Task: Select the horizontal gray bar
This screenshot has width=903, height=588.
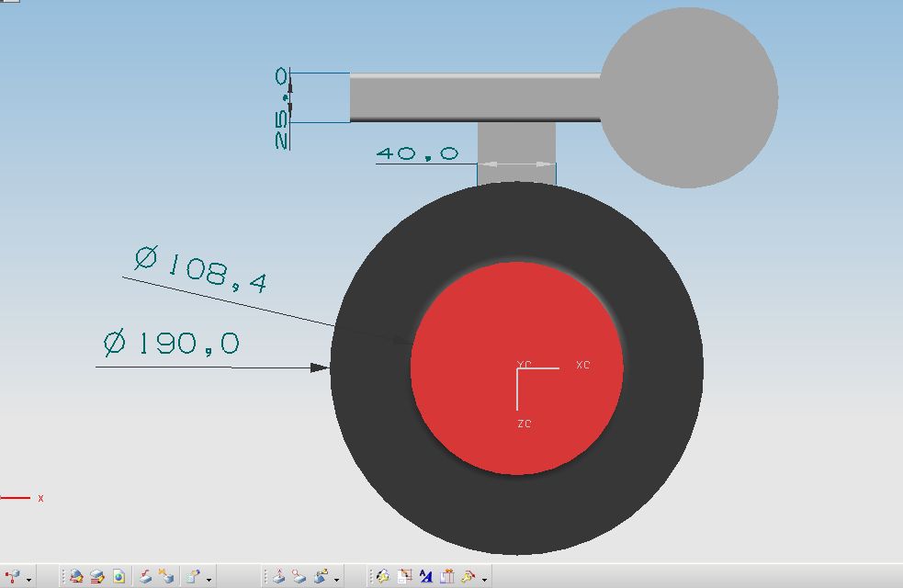Action: click(x=475, y=97)
